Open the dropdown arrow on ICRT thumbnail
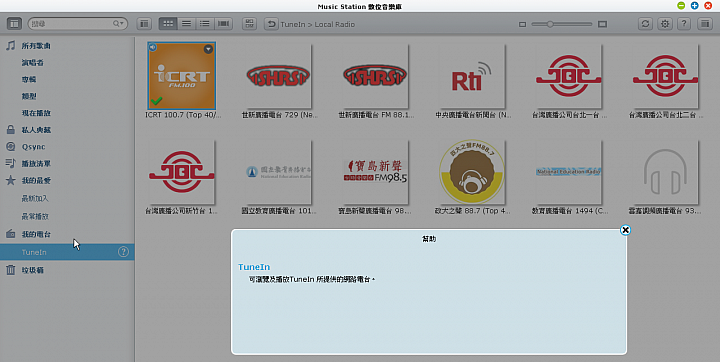Screen dimensions: 720x362 tap(208, 49)
